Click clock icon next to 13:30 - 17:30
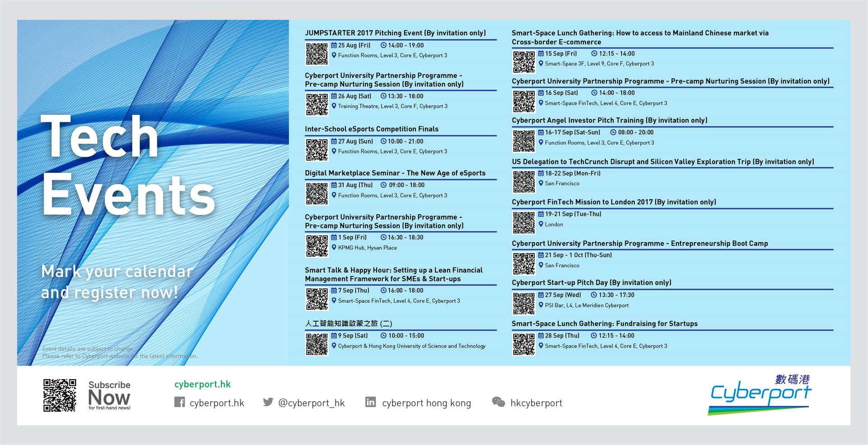868x445 pixels. pos(594,295)
